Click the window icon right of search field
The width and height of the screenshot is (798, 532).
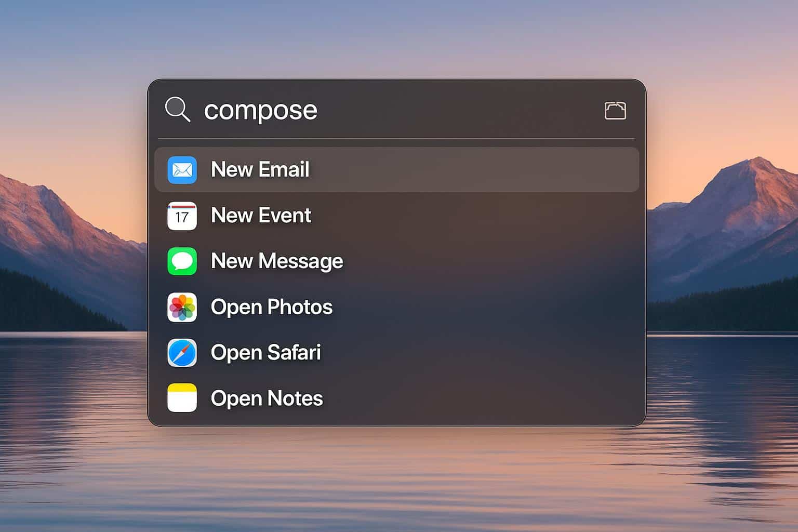pos(615,110)
